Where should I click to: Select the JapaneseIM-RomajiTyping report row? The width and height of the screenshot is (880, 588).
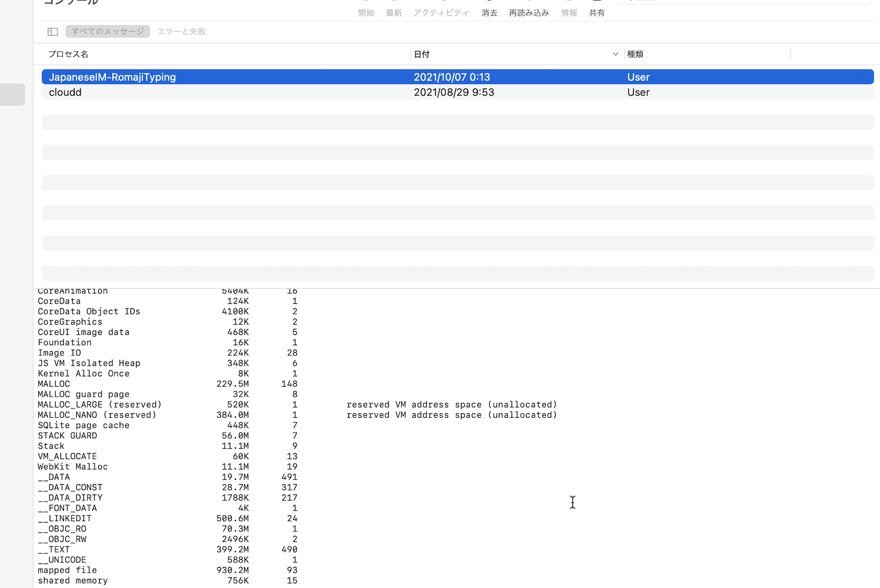(x=113, y=77)
